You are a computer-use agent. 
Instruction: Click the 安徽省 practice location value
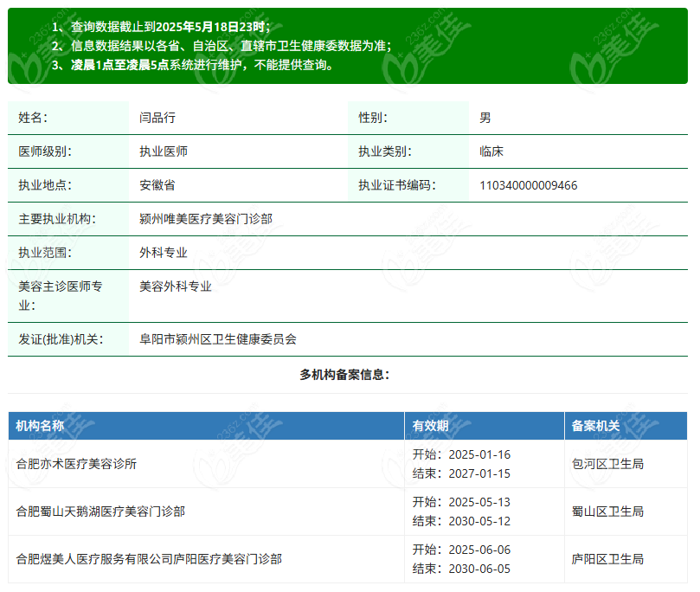(157, 185)
